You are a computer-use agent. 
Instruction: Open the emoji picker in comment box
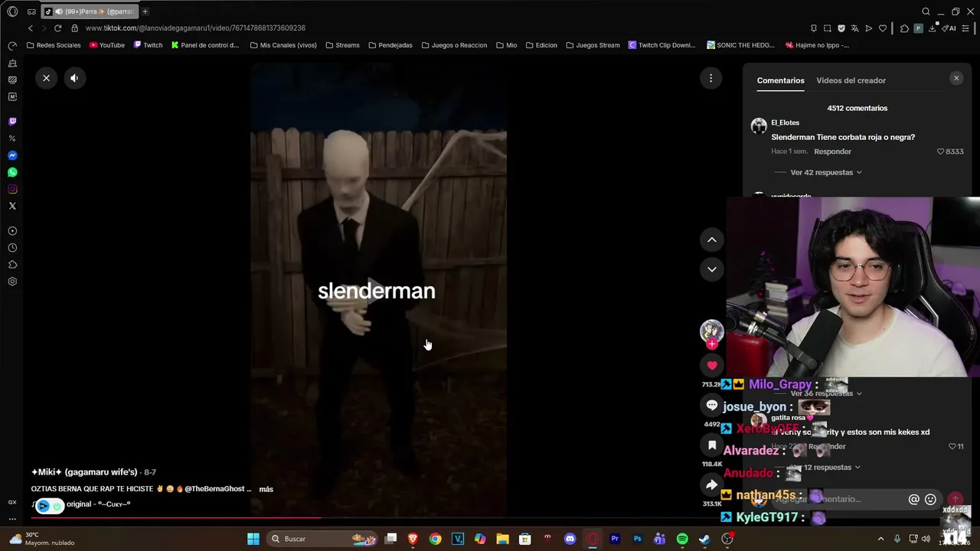click(x=930, y=499)
